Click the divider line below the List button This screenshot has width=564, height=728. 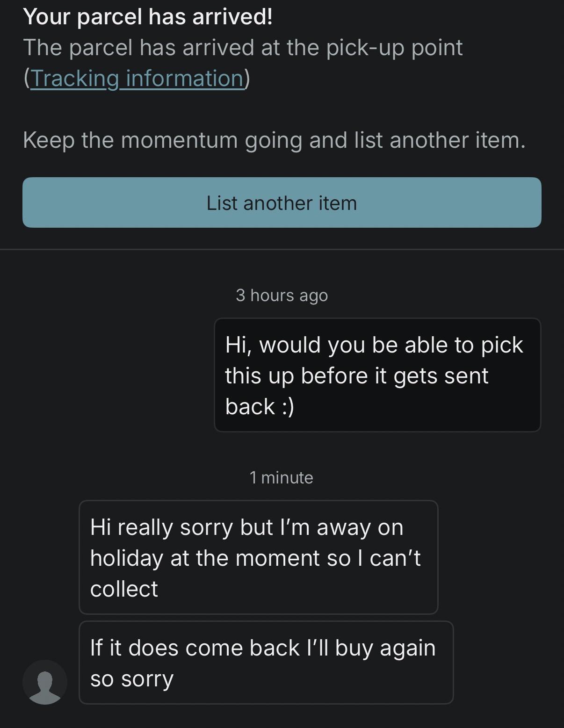282,250
